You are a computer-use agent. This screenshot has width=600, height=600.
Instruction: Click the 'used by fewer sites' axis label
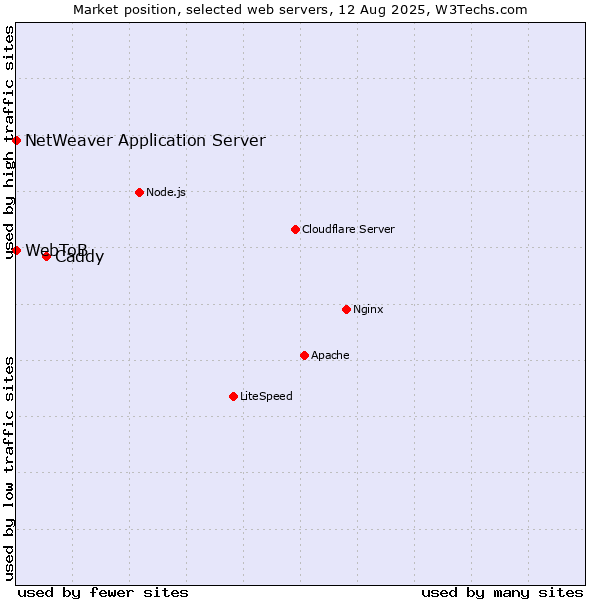pos(103,593)
